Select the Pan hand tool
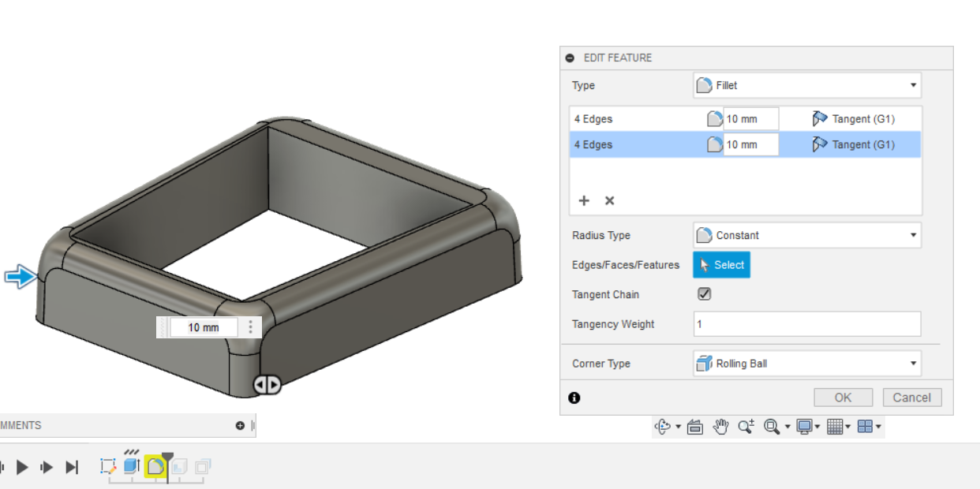Screen dimensions: 980x489 (720, 427)
